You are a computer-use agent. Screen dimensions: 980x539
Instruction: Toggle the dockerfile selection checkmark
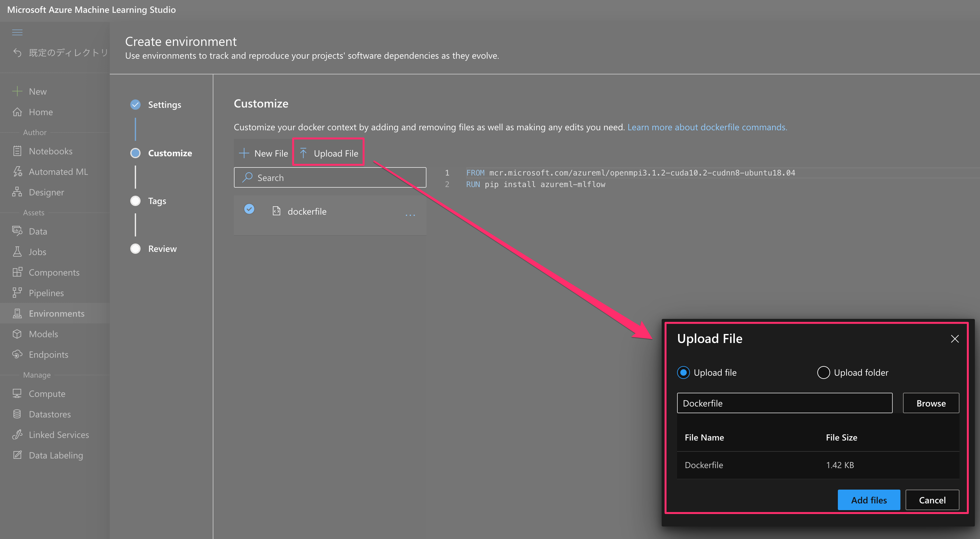coord(249,209)
